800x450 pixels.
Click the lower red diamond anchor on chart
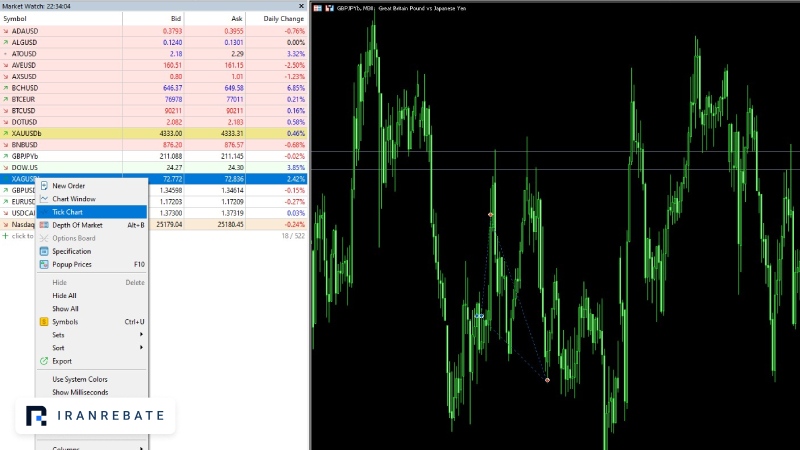(x=547, y=380)
